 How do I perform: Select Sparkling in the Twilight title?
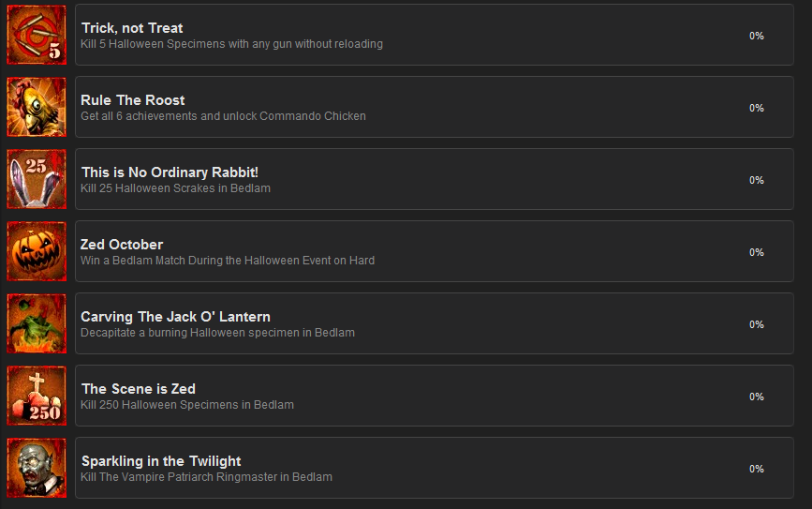[x=161, y=461]
